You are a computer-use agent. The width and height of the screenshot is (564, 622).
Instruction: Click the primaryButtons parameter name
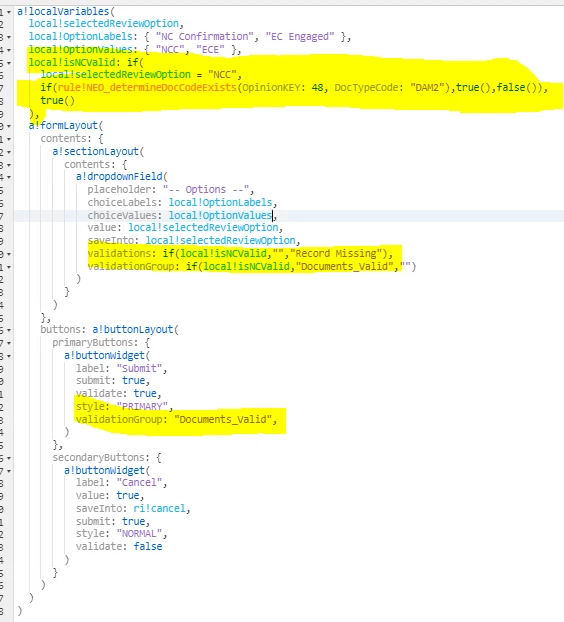coord(95,342)
